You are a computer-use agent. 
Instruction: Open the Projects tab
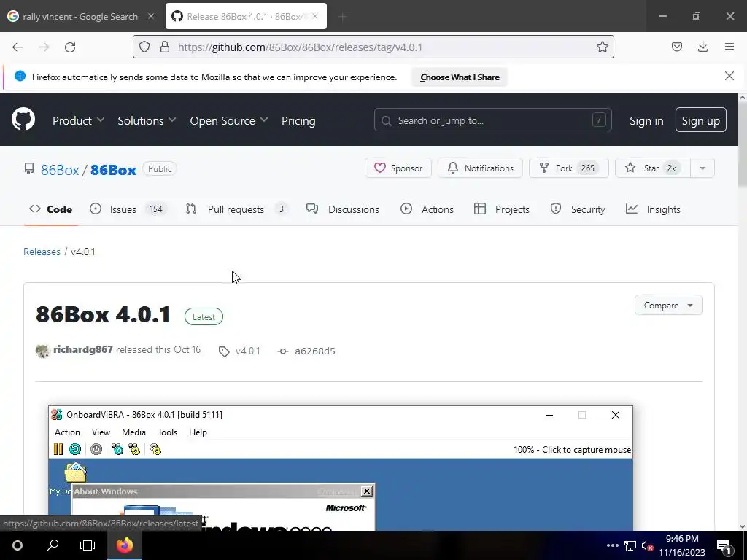(x=502, y=209)
